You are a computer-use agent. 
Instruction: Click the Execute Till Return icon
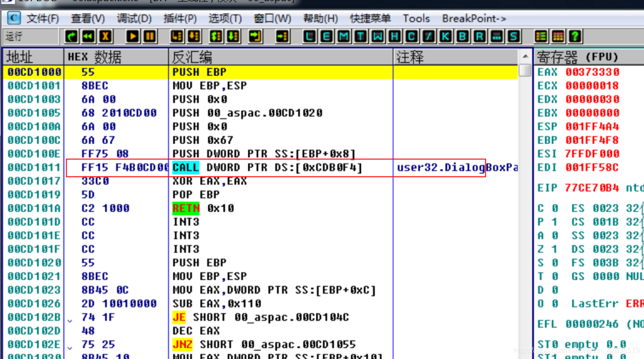pyautogui.click(x=255, y=36)
